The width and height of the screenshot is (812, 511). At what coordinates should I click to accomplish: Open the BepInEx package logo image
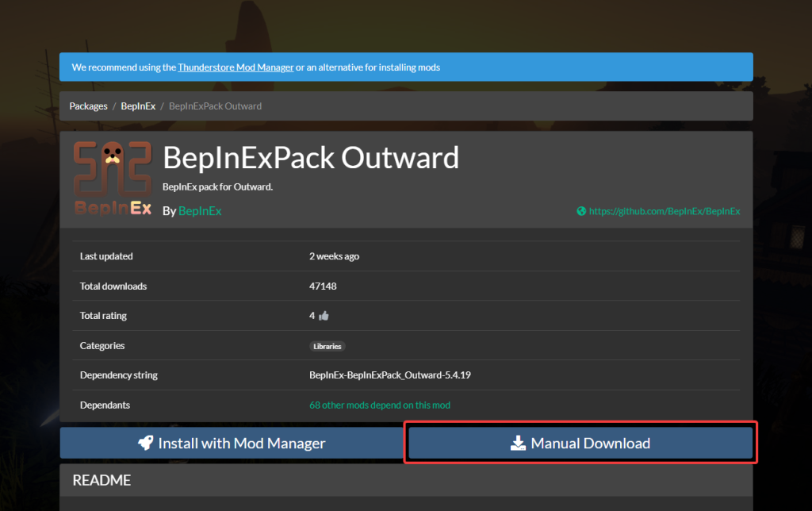(x=113, y=179)
